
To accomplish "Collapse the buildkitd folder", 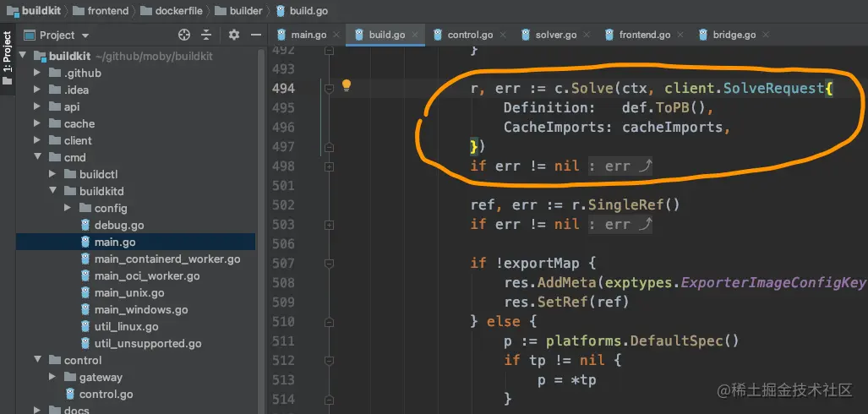I will tap(52, 191).
